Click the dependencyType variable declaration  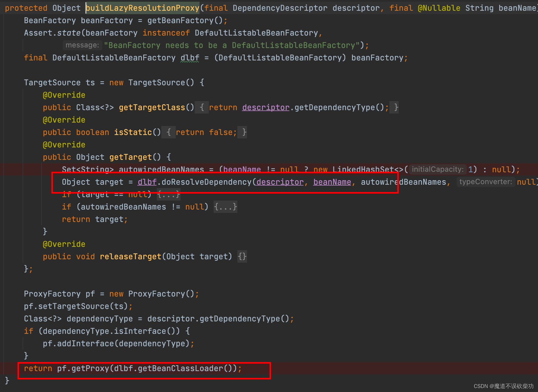(x=99, y=319)
